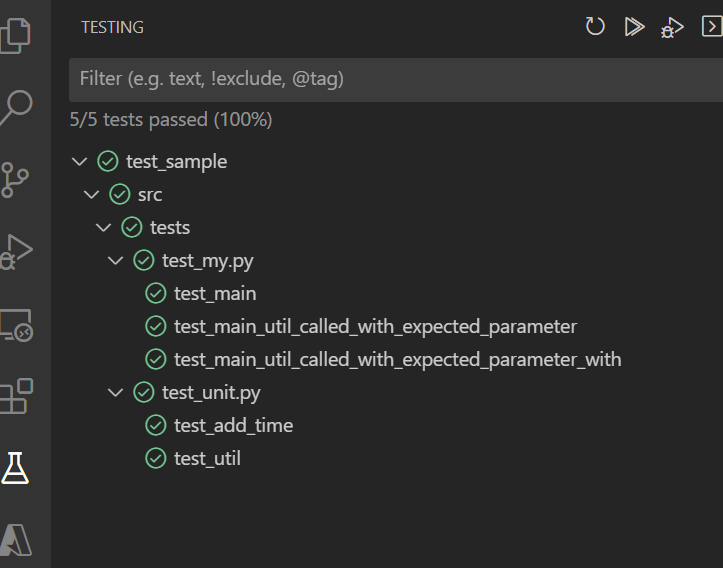Screen dimensions: 723x568
Task: Open the Run and Debug view
Action: [x=16, y=252]
